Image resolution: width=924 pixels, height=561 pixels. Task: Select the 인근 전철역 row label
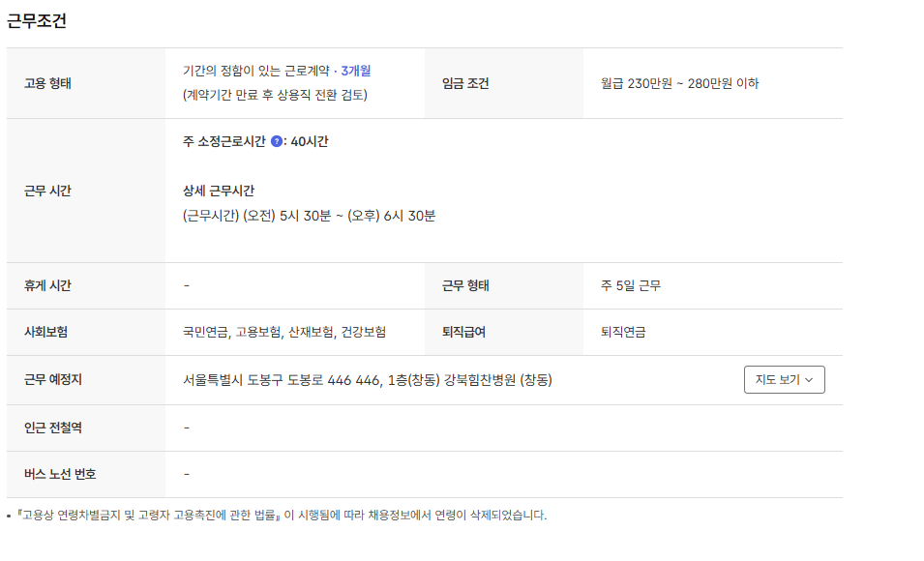(x=52, y=428)
